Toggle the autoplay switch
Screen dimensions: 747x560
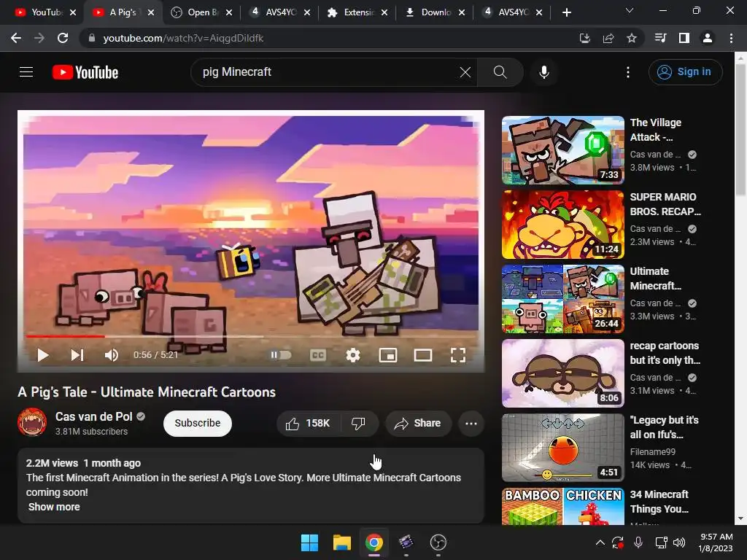click(x=281, y=355)
